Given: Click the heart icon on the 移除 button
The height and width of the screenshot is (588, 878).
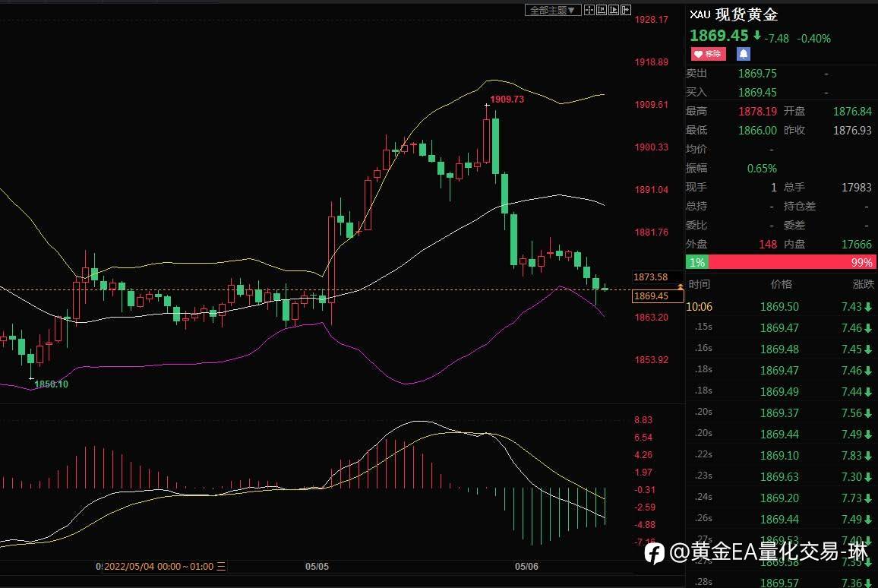Looking at the screenshot, I should (x=698, y=54).
